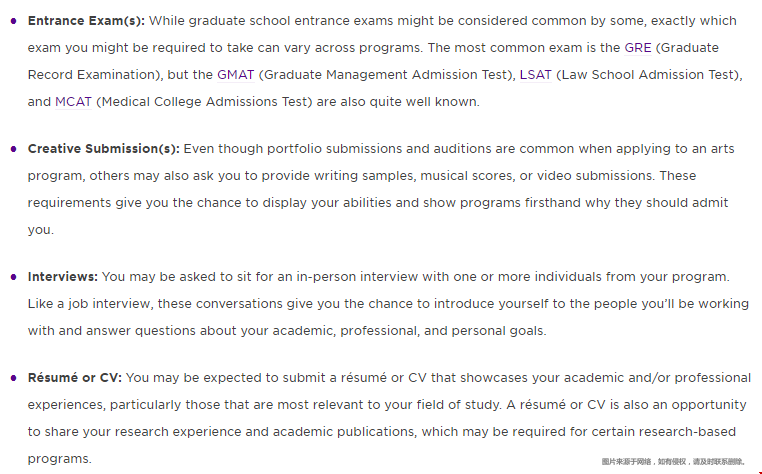Click the bullet next to Résumé or CV

pyautogui.click(x=14, y=378)
